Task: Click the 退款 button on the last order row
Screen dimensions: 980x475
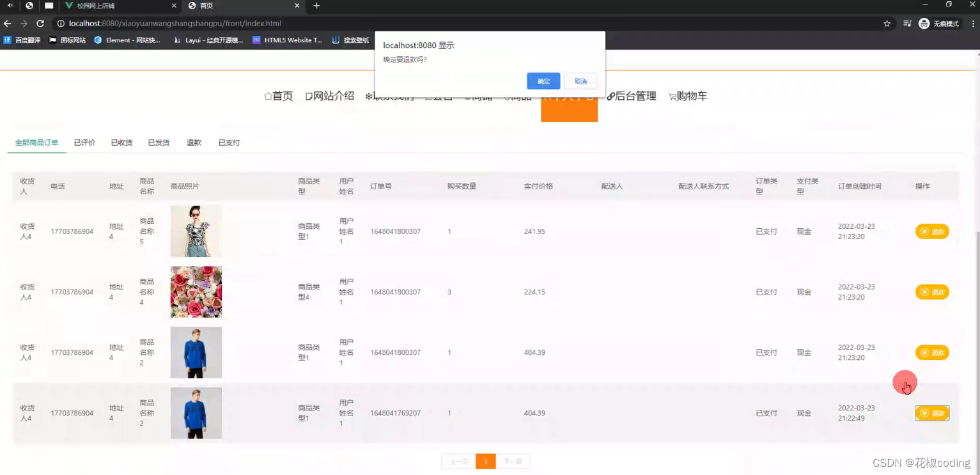Action: coord(931,413)
